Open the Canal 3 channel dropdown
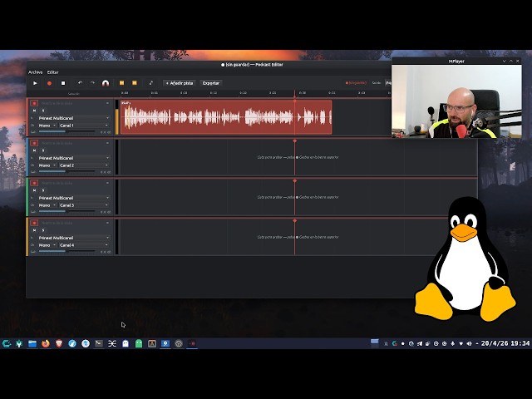The width and height of the screenshot is (532, 399). click(84, 205)
